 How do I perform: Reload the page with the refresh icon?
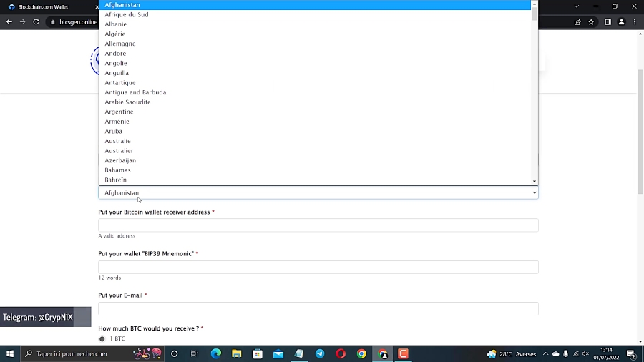(36, 22)
